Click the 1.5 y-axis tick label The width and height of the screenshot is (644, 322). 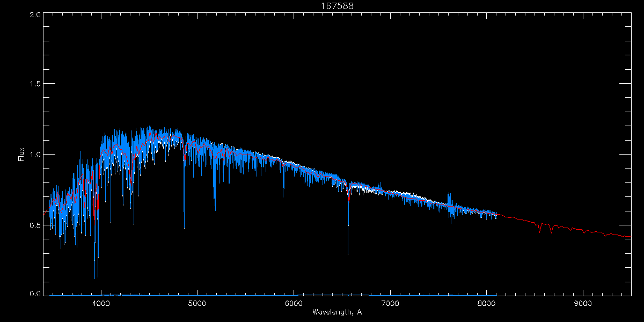coord(35,84)
